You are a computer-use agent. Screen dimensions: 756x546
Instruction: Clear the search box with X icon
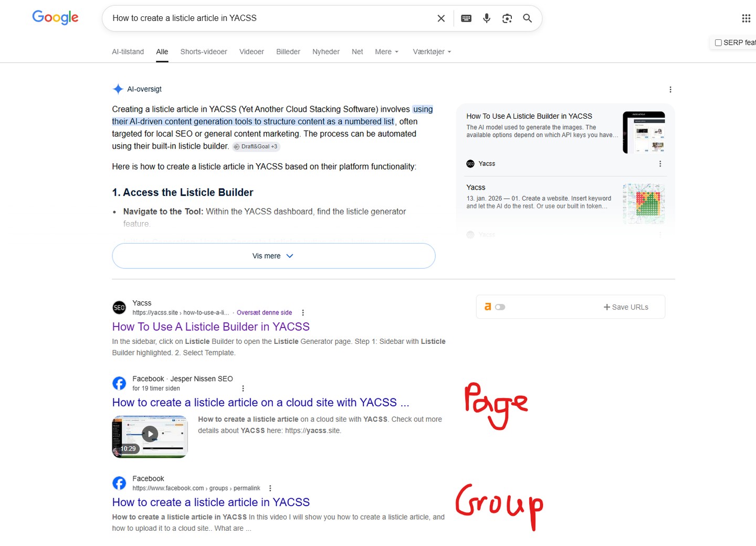(x=441, y=18)
